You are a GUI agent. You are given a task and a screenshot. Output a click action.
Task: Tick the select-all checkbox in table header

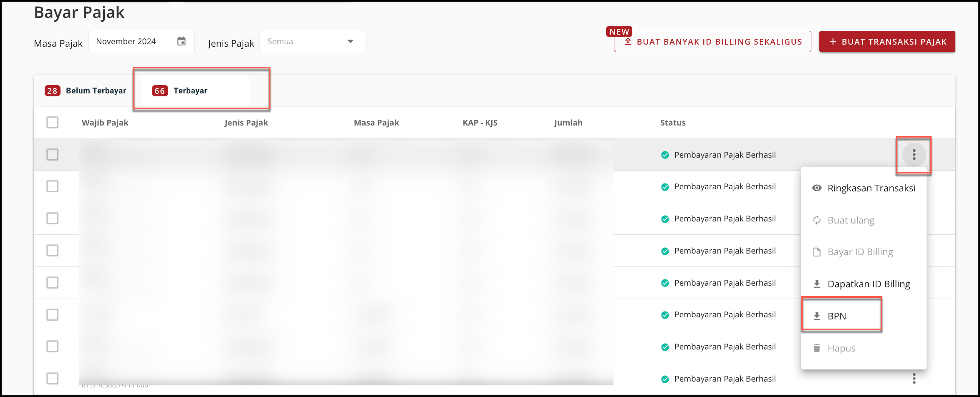[x=53, y=123]
